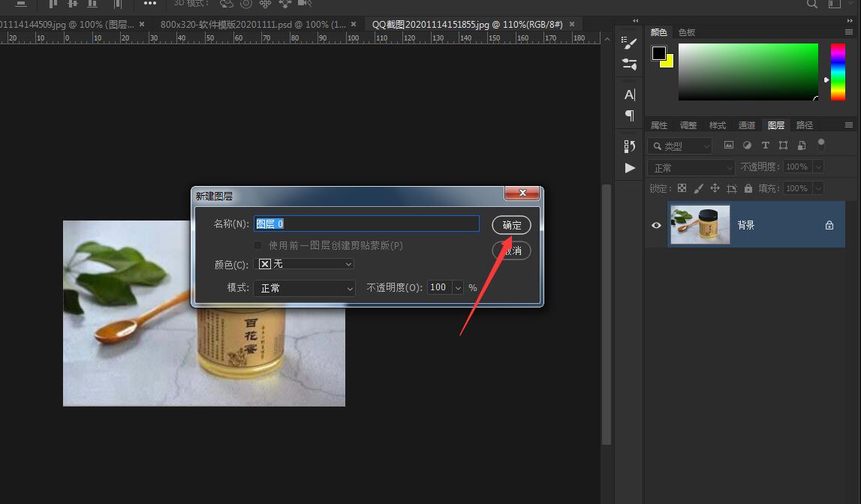The width and height of the screenshot is (861, 504).
Task: Hide the 背景 layer
Action: tap(655, 224)
